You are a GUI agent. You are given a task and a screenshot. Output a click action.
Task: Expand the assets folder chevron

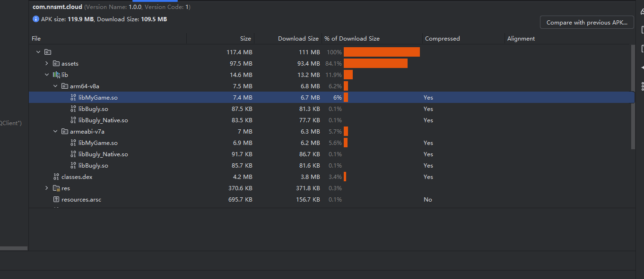tap(47, 63)
